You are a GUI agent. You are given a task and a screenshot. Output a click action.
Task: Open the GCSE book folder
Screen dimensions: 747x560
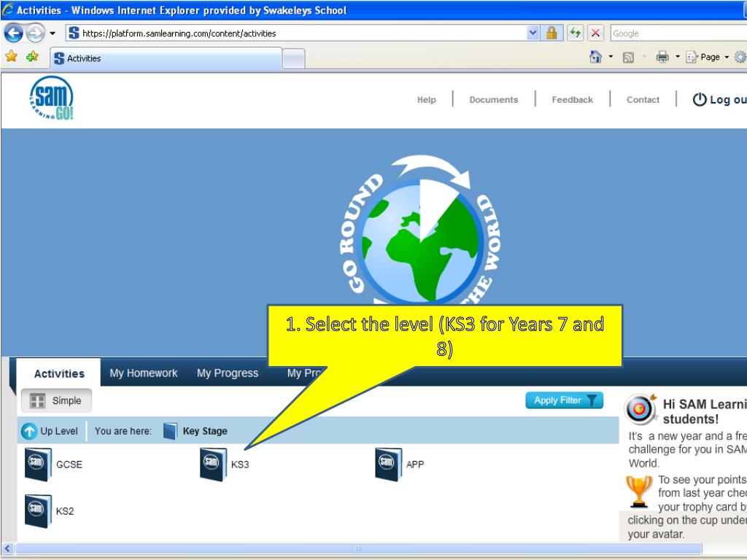[x=53, y=464]
